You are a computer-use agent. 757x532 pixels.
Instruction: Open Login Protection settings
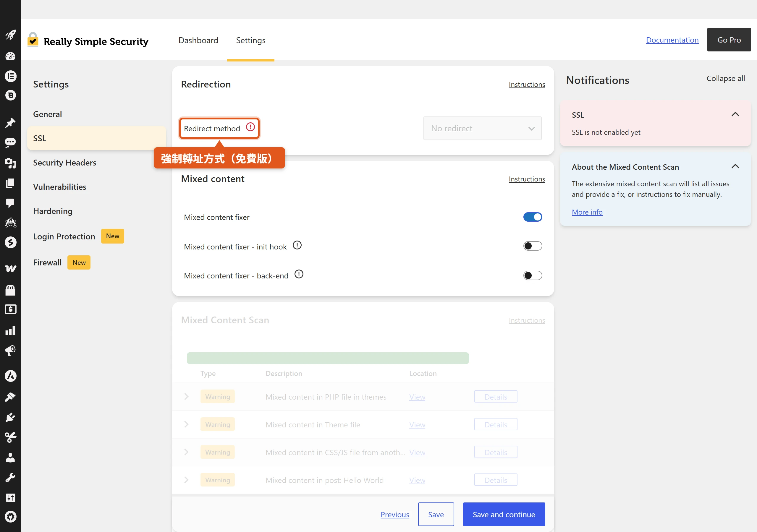pyautogui.click(x=64, y=236)
